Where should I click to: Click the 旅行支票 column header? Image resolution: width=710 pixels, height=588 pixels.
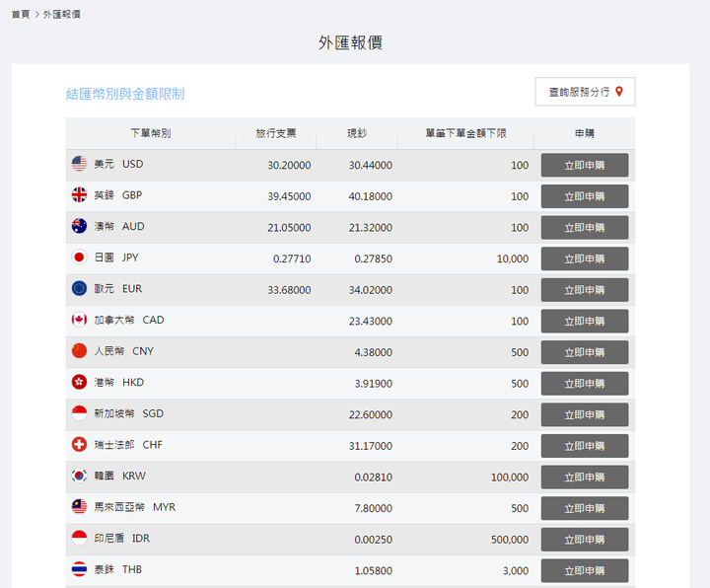tap(276, 133)
